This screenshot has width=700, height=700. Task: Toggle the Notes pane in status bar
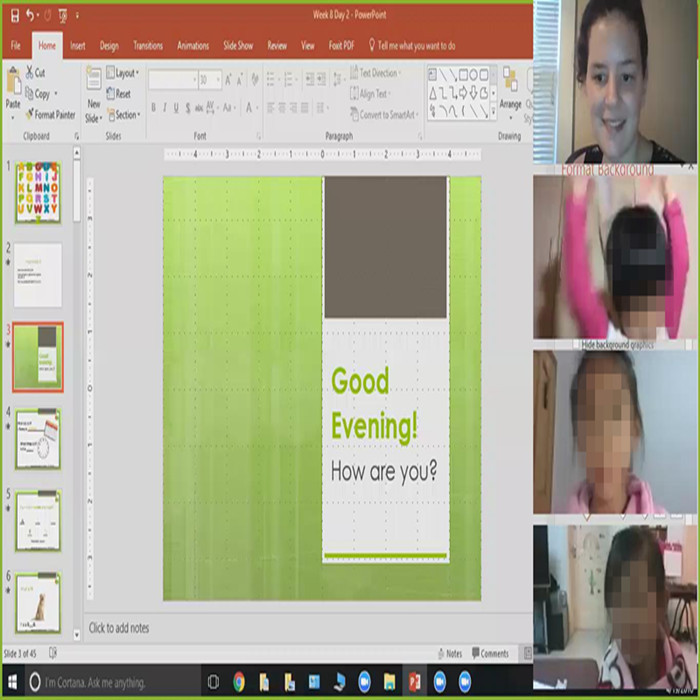click(449, 654)
